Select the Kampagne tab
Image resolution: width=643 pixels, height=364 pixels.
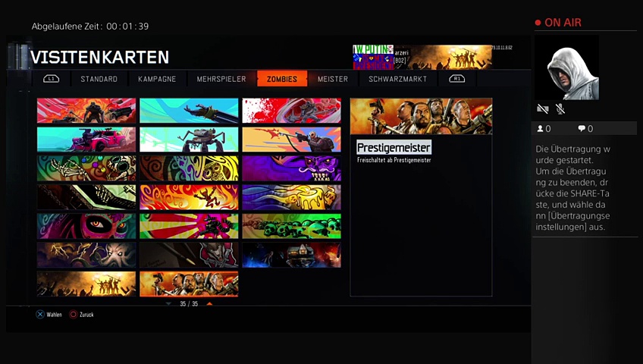point(157,79)
